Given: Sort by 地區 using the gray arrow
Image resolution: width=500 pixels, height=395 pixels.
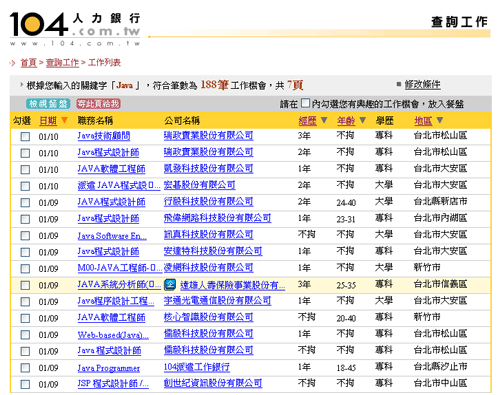Looking at the screenshot, I should tap(440, 120).
